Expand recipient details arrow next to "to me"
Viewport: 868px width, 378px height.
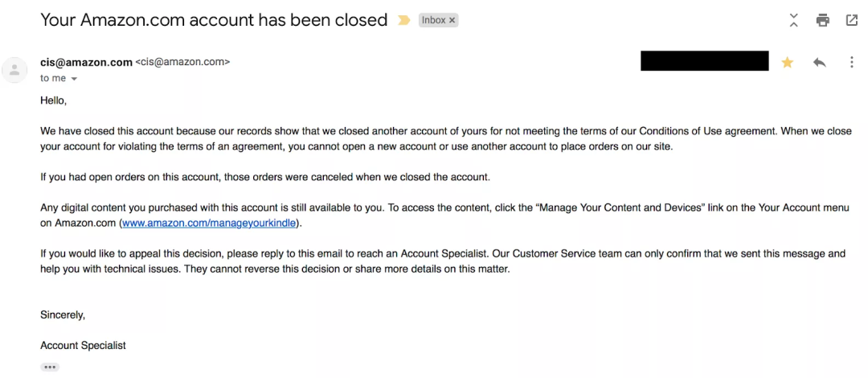74,79
